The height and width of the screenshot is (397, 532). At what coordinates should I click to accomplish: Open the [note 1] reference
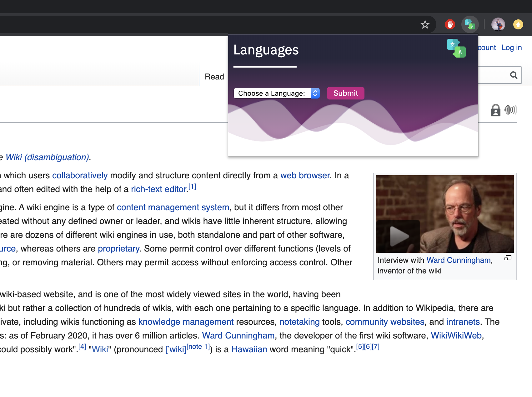[198, 347]
